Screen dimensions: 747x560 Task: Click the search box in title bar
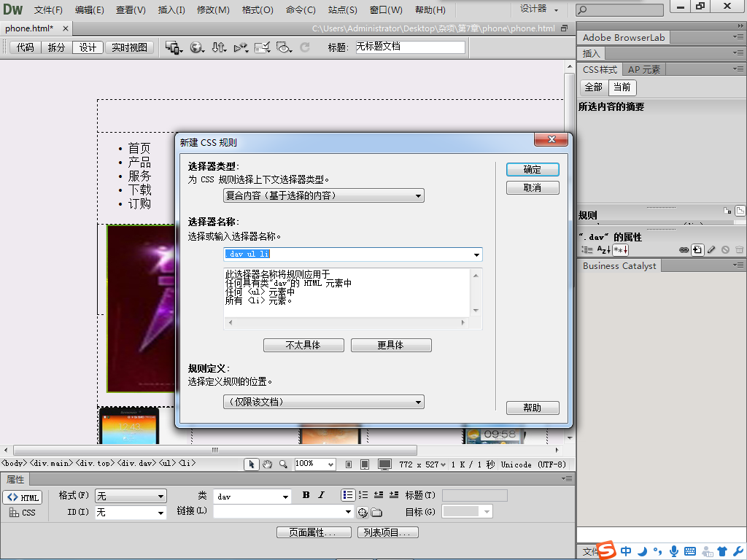click(x=620, y=9)
